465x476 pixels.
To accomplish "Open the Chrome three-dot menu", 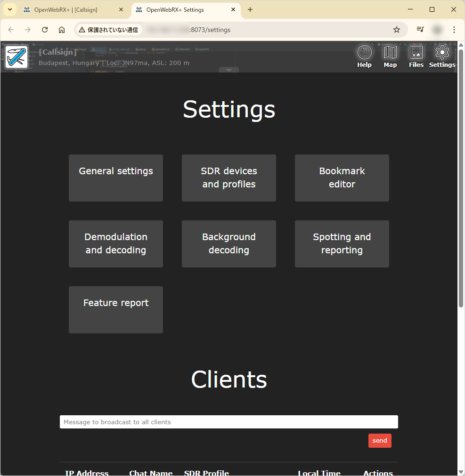I will click(x=454, y=29).
